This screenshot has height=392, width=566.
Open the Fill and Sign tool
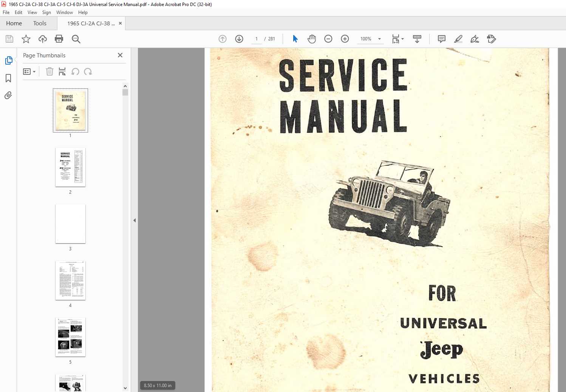click(x=475, y=39)
